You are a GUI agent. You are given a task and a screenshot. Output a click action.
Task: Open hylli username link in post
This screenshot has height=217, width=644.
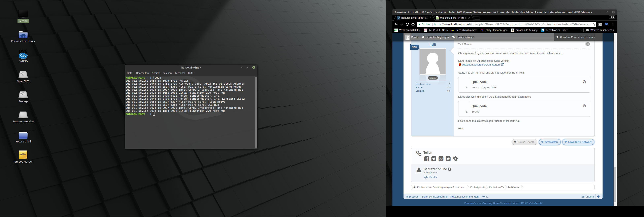[x=432, y=44]
